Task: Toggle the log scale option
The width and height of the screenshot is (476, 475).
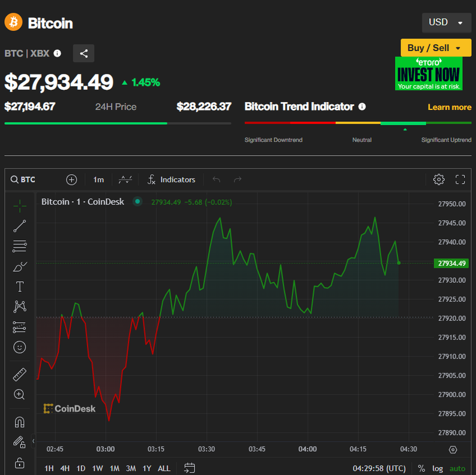Action: [x=437, y=468]
